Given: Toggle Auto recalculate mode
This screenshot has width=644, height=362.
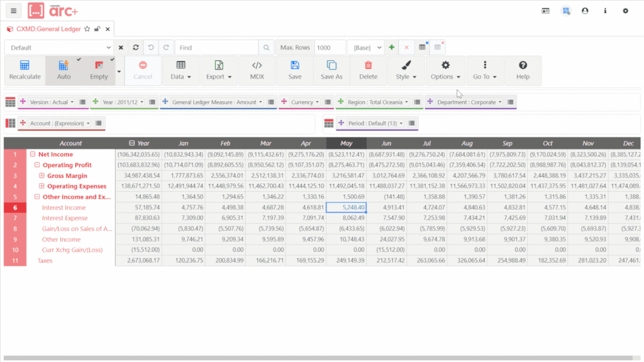Looking at the screenshot, I should (x=64, y=70).
